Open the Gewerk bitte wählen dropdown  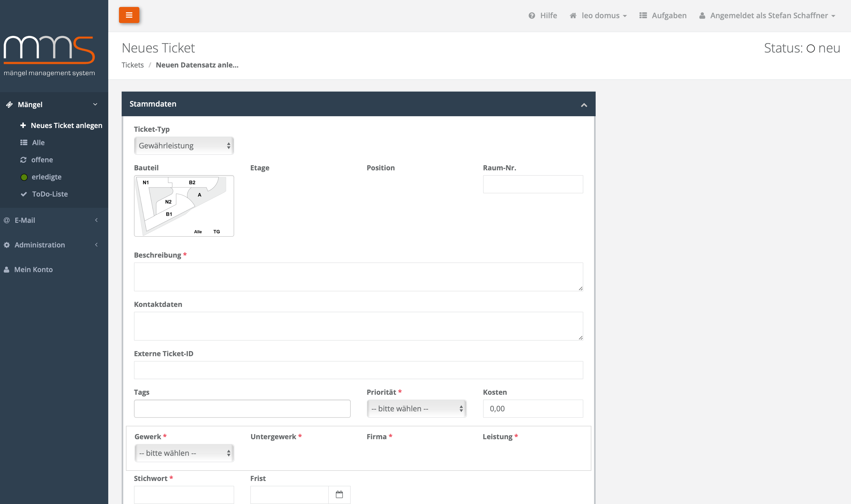pos(184,453)
